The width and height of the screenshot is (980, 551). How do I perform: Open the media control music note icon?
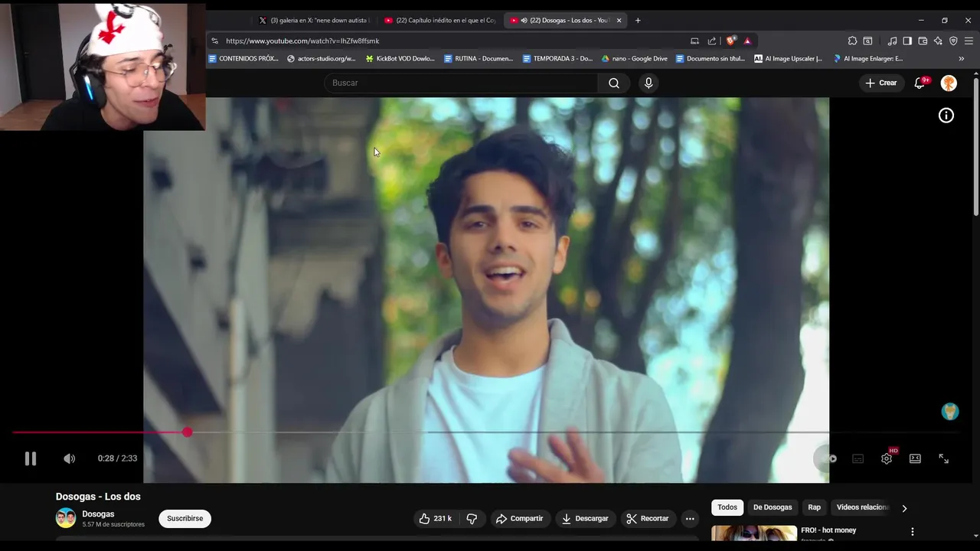[892, 41]
